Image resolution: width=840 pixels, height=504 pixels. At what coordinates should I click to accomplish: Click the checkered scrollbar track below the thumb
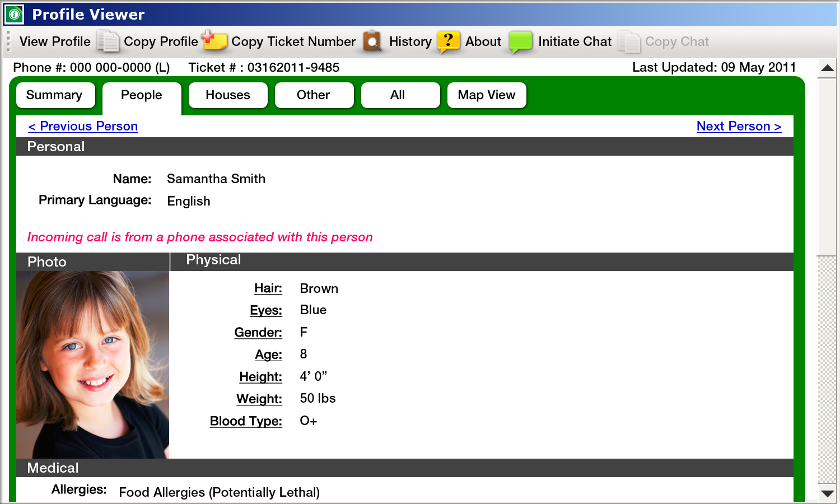click(827, 370)
